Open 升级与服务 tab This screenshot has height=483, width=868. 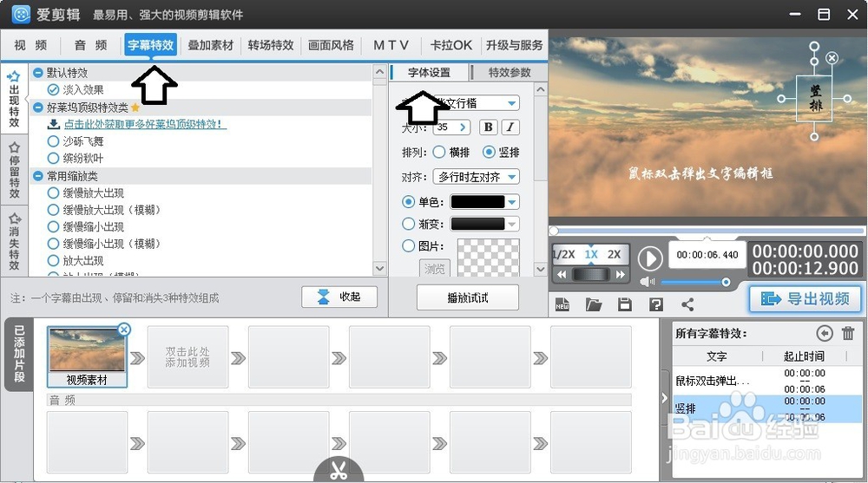[x=514, y=45]
